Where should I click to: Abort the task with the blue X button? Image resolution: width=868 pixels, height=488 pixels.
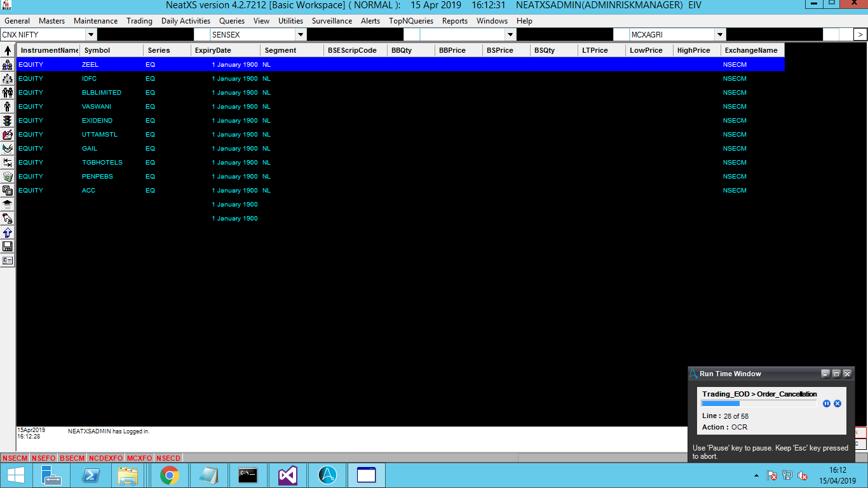click(x=837, y=403)
